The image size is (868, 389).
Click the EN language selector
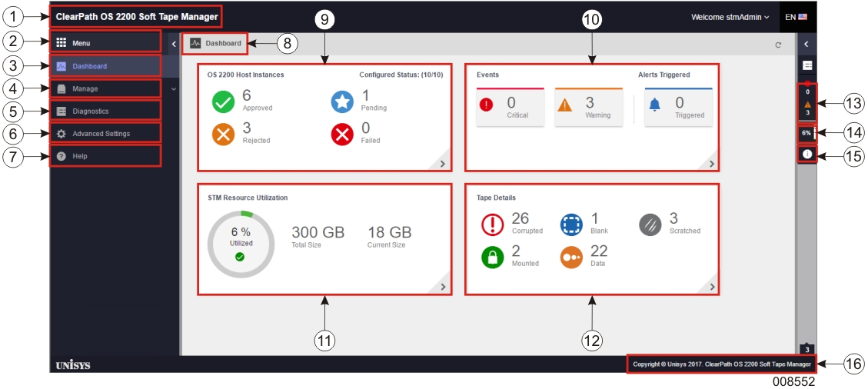(x=796, y=17)
